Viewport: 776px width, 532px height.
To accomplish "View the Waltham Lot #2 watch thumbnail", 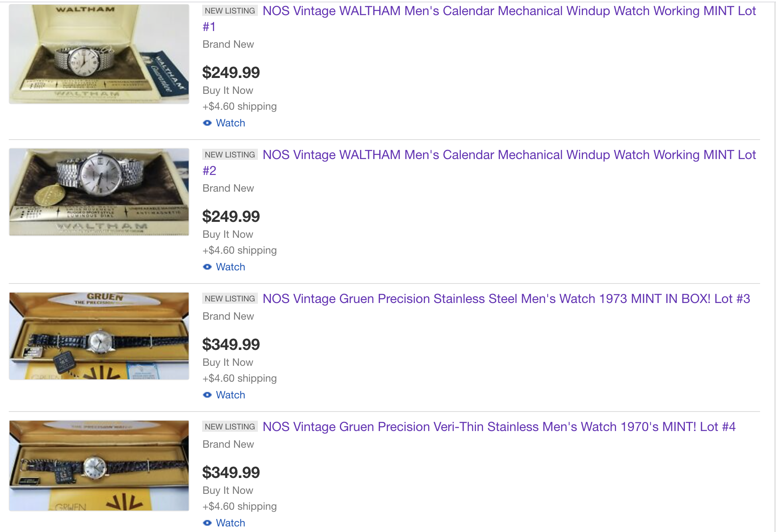I will coord(99,192).
